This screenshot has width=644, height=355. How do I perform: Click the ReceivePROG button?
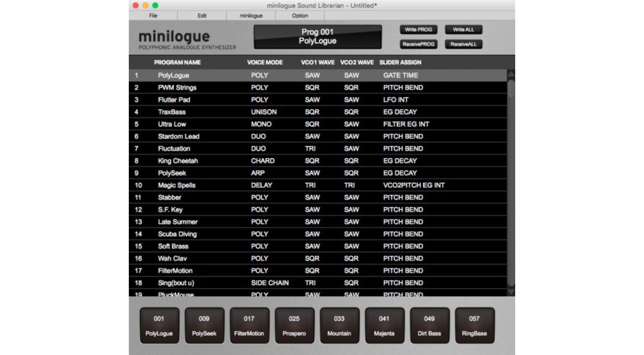[418, 44]
